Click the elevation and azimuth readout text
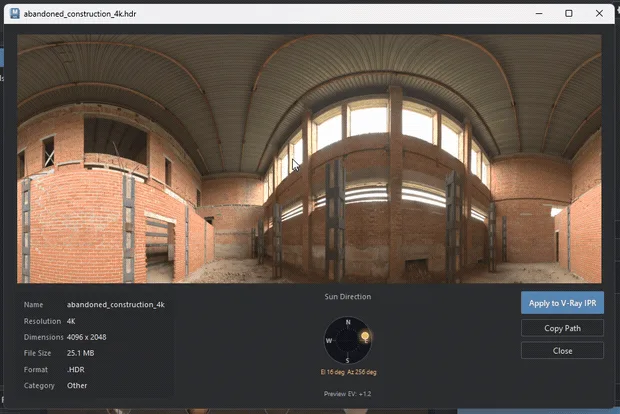620x414 pixels. coord(348,372)
